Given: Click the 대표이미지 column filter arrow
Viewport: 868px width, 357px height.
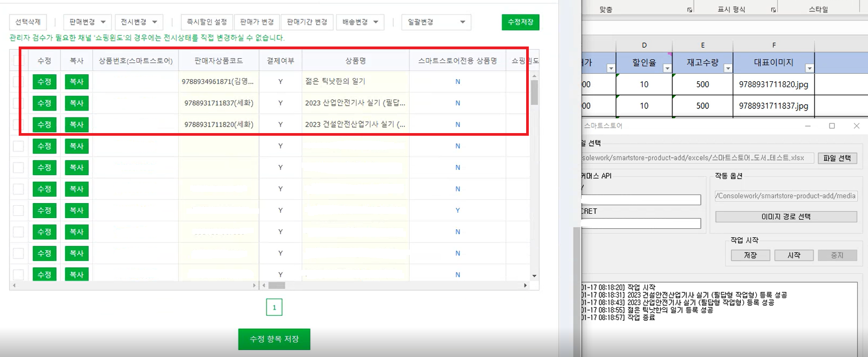Looking at the screenshot, I should 809,68.
